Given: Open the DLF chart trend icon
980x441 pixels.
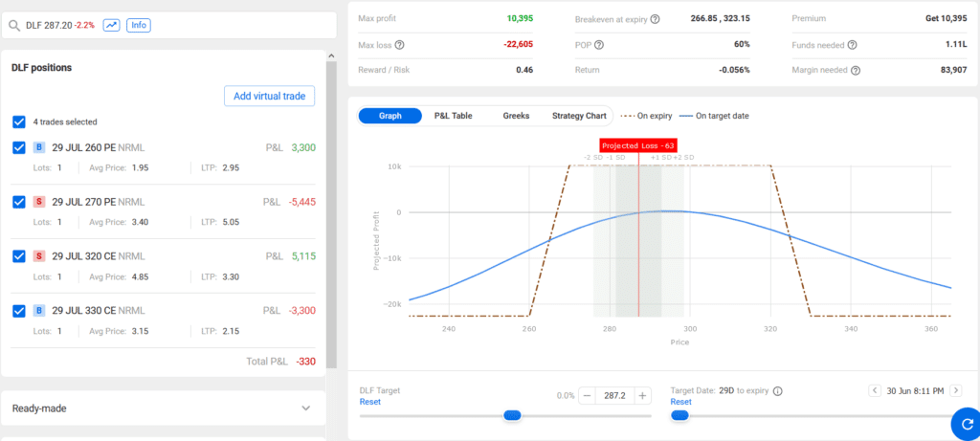Looking at the screenshot, I should coord(111,26).
